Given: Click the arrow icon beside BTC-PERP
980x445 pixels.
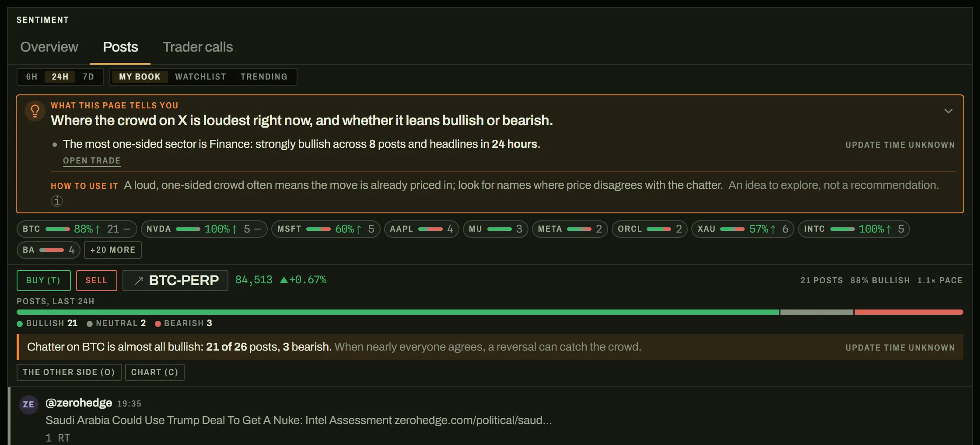Looking at the screenshot, I should coord(139,281).
